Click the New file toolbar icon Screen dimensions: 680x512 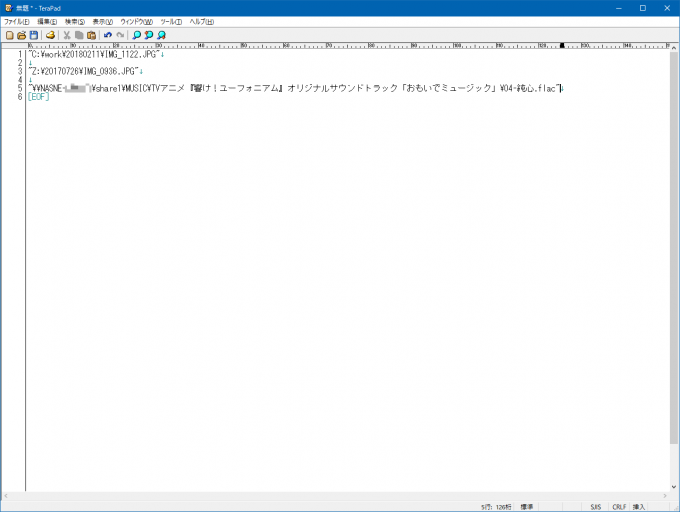click(10, 35)
